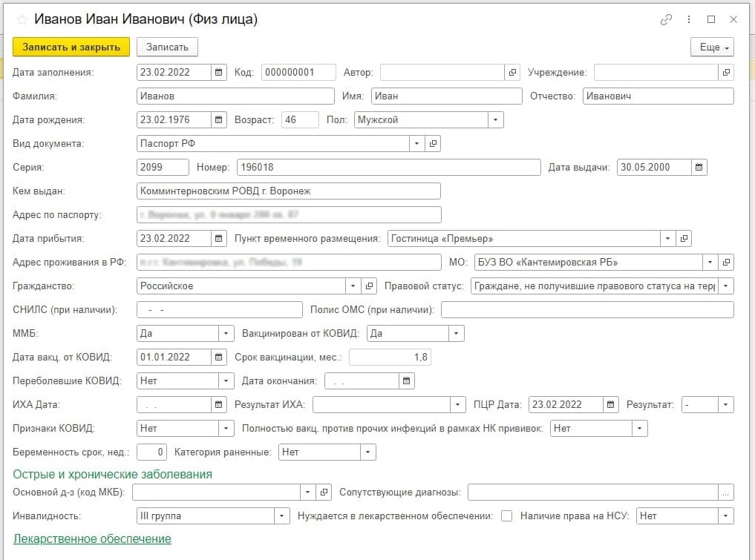
Task: Open Сопутствующие диагнозы ellipsis picker
Action: [x=725, y=493]
